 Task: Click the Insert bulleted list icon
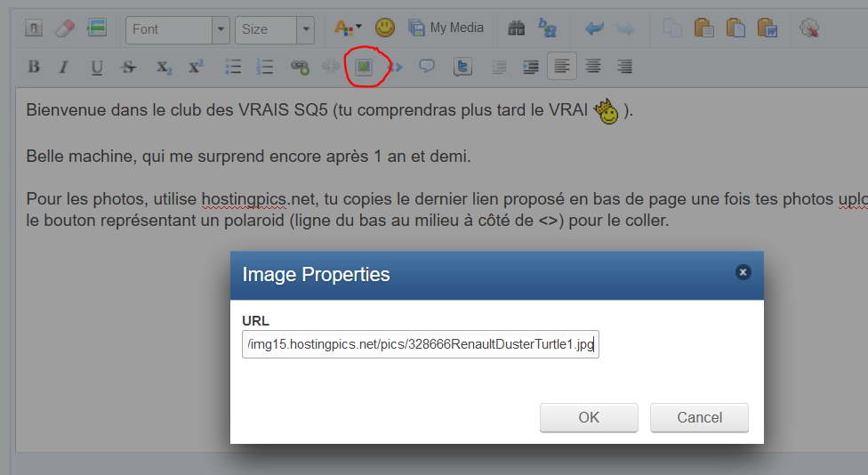coord(233,67)
